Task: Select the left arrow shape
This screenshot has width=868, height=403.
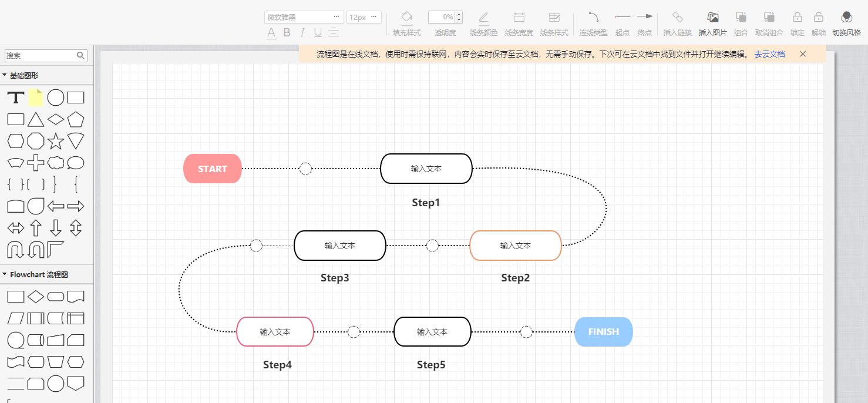Action: [56, 206]
